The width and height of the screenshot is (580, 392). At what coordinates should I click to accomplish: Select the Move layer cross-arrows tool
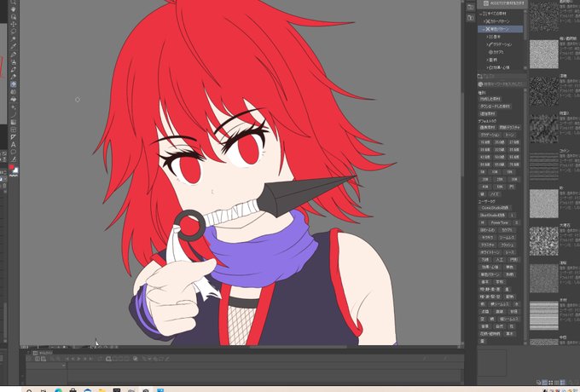point(14,24)
